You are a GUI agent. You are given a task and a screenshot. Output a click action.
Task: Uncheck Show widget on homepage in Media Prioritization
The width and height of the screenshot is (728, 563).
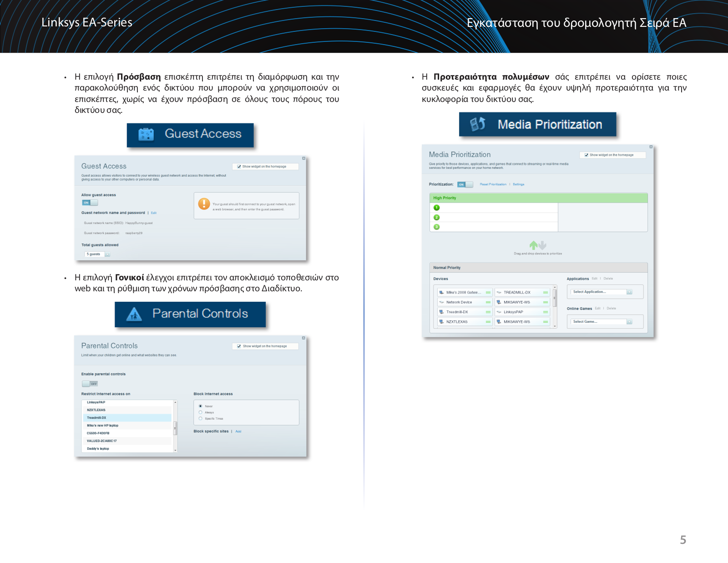pyautogui.click(x=586, y=155)
